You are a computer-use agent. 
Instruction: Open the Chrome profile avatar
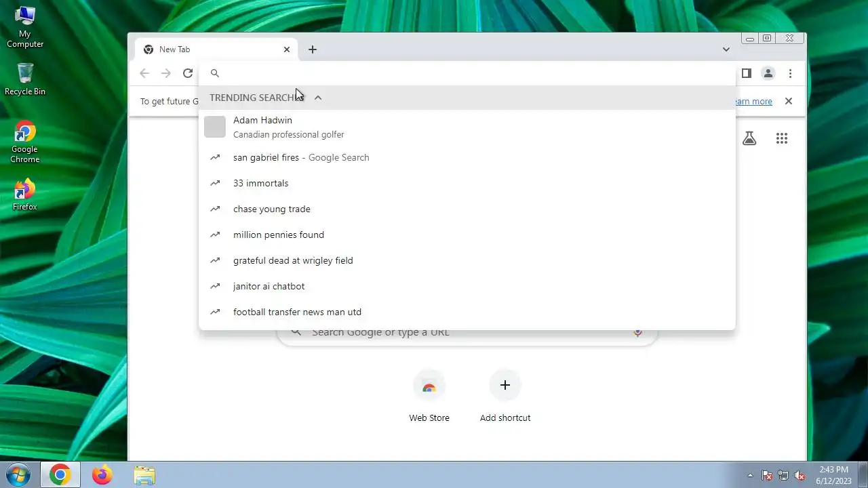point(768,73)
